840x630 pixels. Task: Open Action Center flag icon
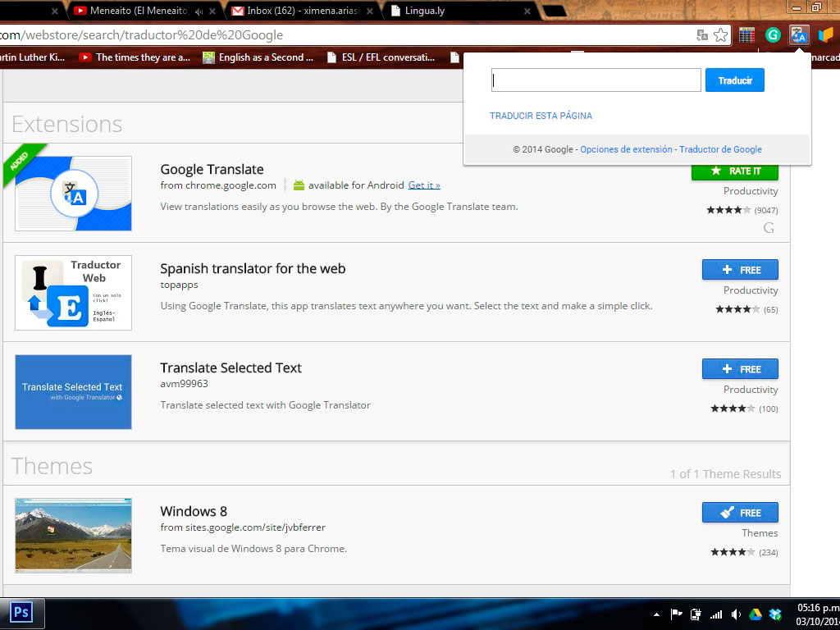[676, 614]
